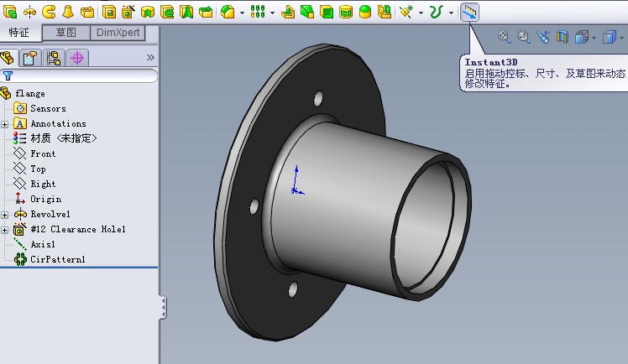Open the Hole Wizard tool
The width and height of the screenshot is (628, 364).
pos(128,12)
